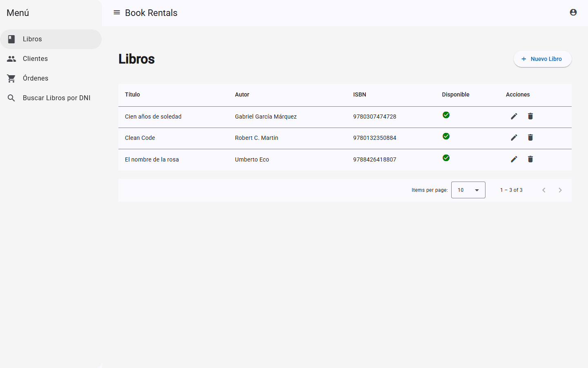Click the Menú sidebar heading

(18, 13)
